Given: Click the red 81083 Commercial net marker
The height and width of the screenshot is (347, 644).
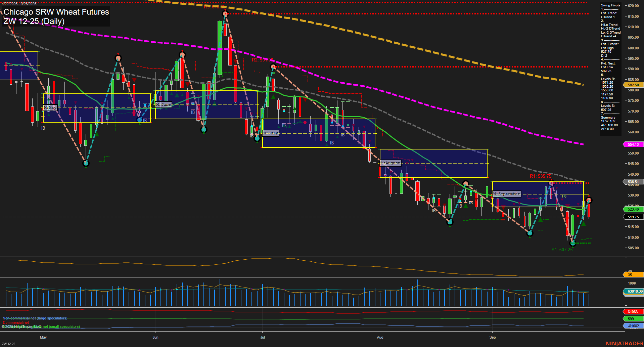Looking at the screenshot, I should [x=633, y=311].
